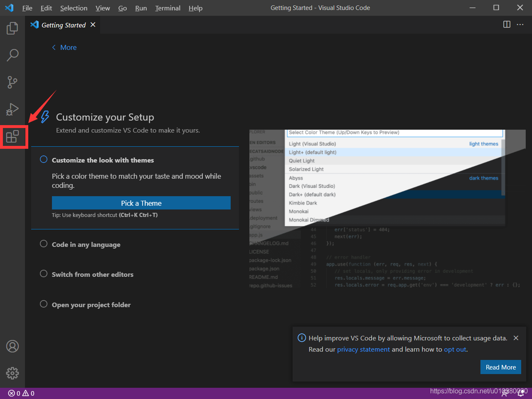Open the Go menu
This screenshot has height=399, width=532.
[x=123, y=8]
